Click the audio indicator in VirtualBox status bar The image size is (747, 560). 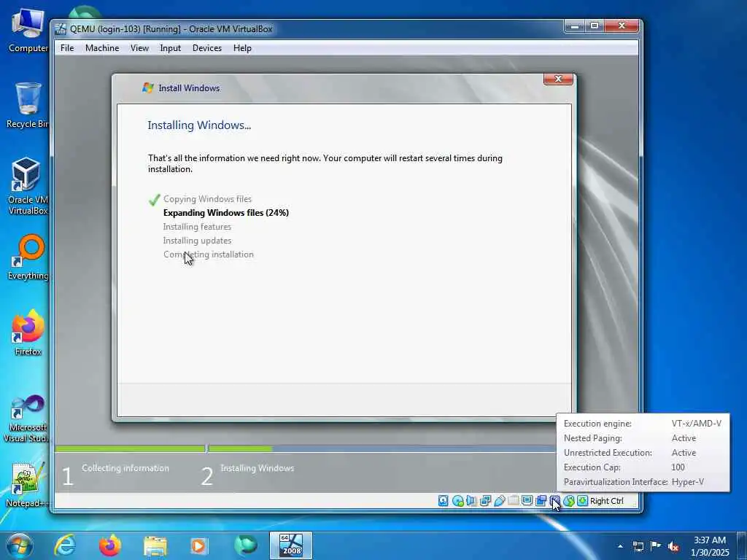[472, 500]
